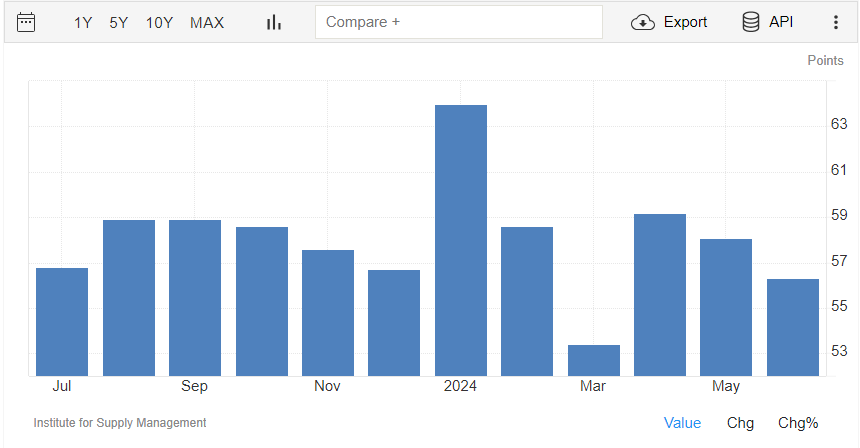The image size is (860, 448).
Task: Select the 1Y time range
Action: point(83,22)
